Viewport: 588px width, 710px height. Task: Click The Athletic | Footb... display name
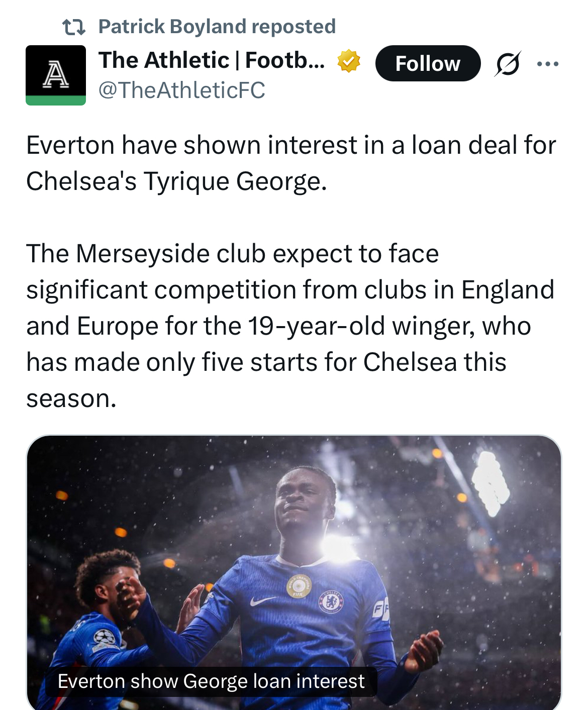(212, 60)
